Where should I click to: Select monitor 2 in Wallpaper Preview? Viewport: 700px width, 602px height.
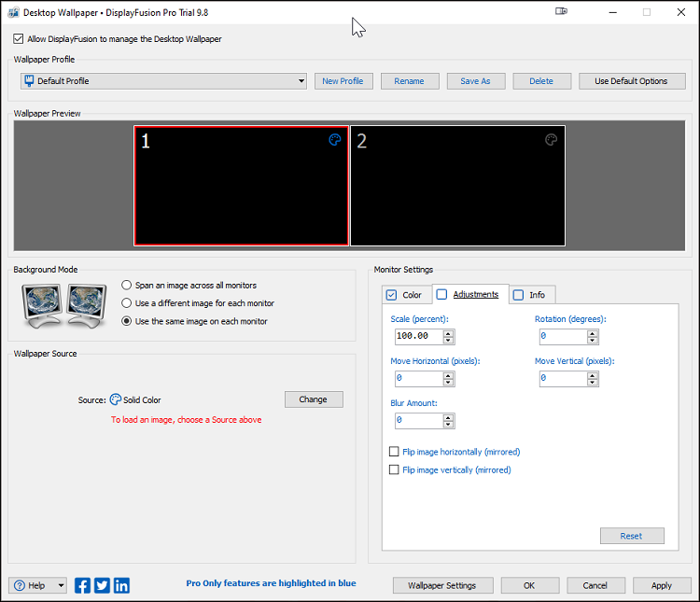tap(457, 186)
